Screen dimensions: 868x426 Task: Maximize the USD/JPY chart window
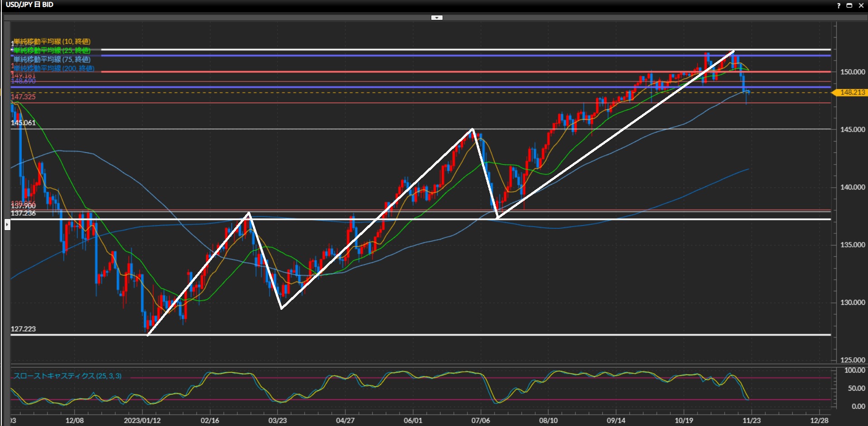tap(849, 5)
